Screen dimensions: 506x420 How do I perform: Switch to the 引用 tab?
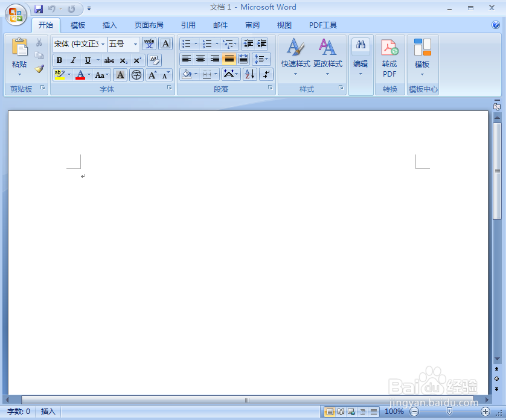coord(188,25)
